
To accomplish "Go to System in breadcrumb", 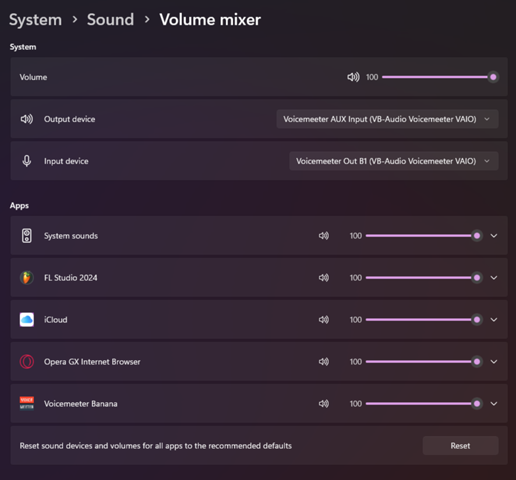I will (35, 20).
